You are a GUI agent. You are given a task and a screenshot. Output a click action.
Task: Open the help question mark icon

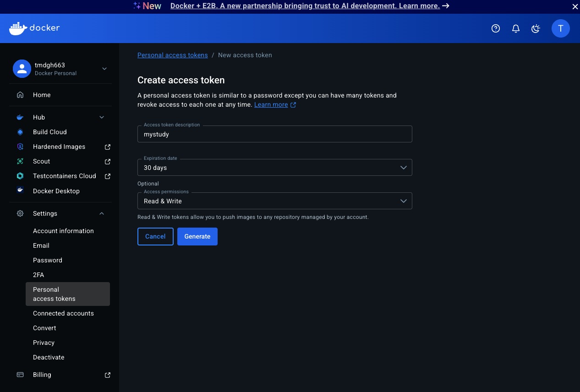point(496,28)
